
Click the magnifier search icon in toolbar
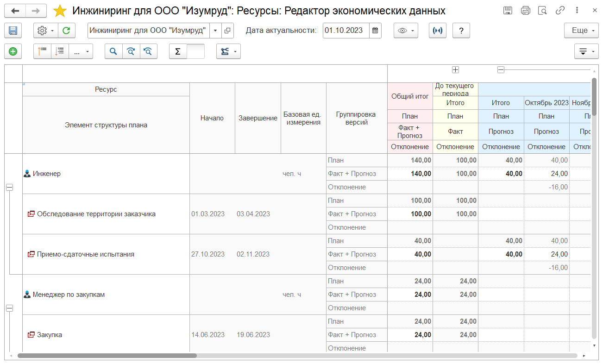[x=113, y=52]
